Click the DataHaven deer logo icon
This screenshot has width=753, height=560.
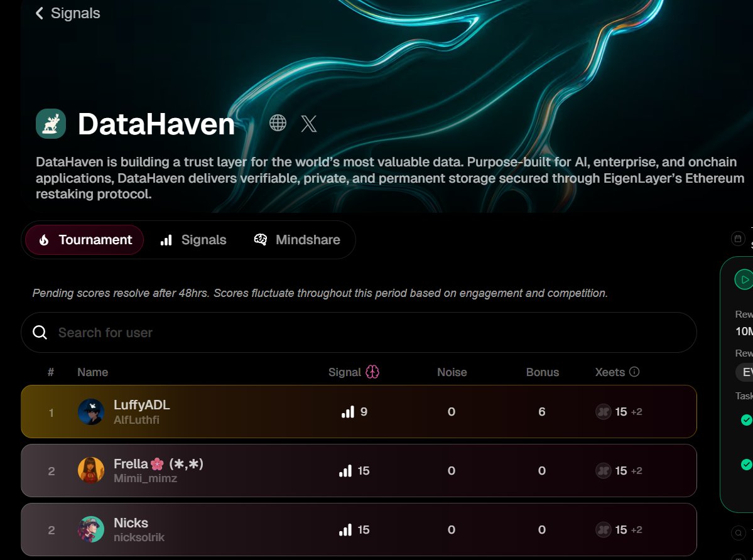pyautogui.click(x=51, y=124)
